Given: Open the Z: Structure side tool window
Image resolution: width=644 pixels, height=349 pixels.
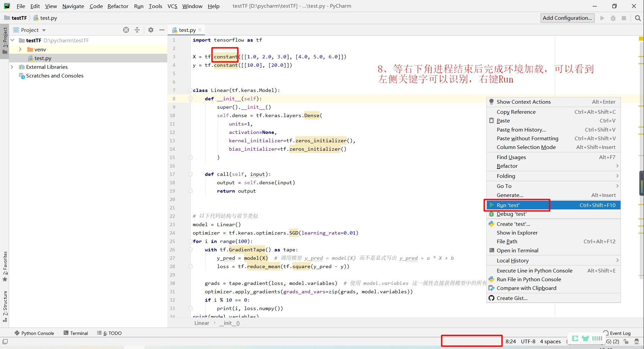Looking at the screenshot, I should [x=5, y=306].
